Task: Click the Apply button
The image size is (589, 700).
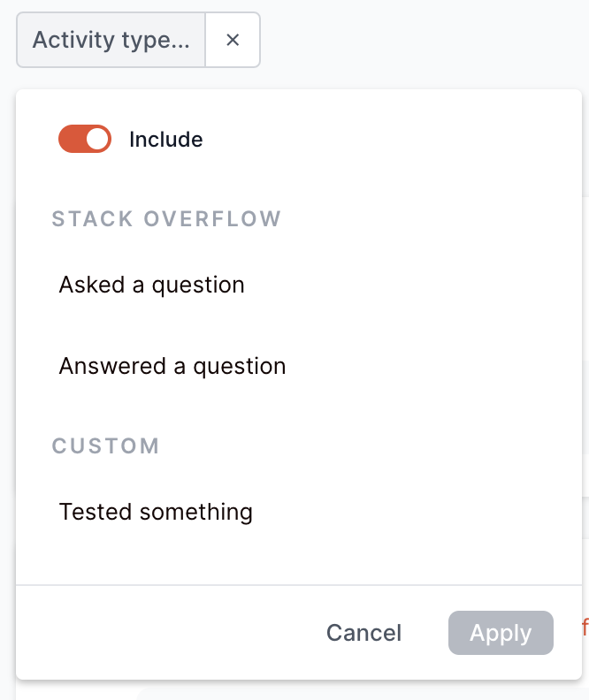Action: pos(501,633)
